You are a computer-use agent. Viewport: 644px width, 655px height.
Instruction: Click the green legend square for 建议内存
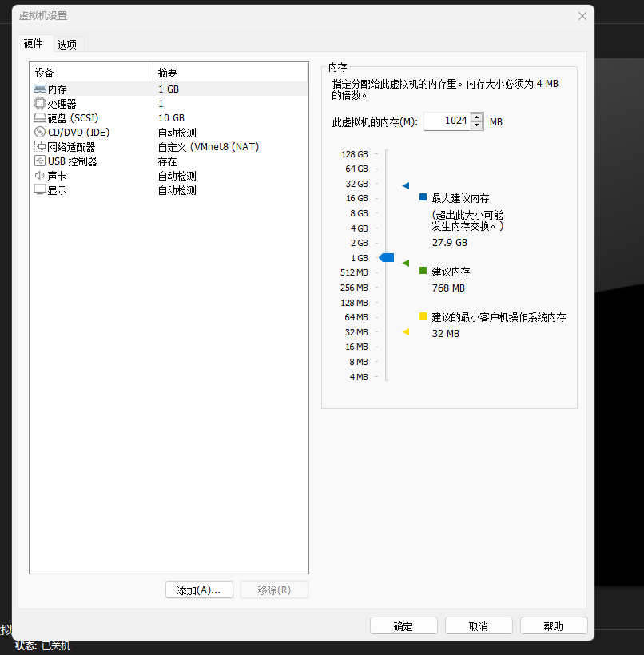tap(423, 271)
